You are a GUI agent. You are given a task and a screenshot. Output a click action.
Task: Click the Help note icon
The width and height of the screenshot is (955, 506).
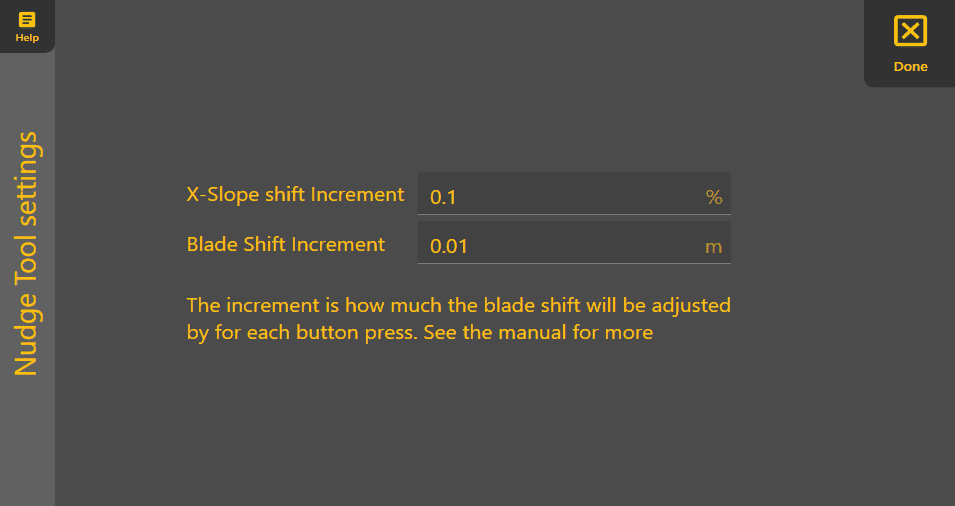pyautogui.click(x=27, y=19)
